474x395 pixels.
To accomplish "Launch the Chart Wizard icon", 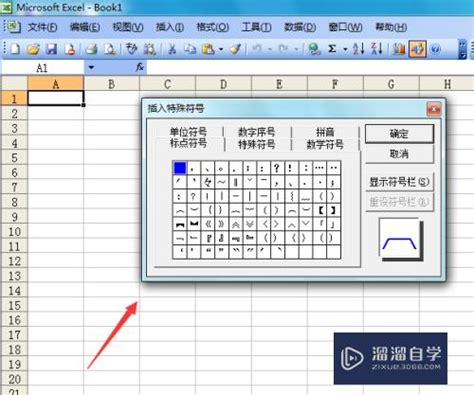I will pyautogui.click(x=399, y=49).
